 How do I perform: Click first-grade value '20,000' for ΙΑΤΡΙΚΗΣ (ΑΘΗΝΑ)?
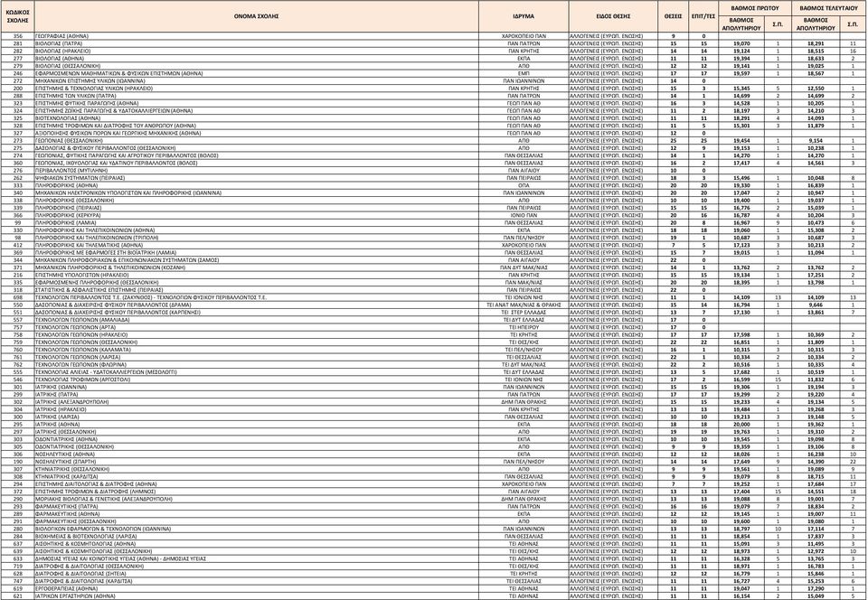[x=741, y=424]
